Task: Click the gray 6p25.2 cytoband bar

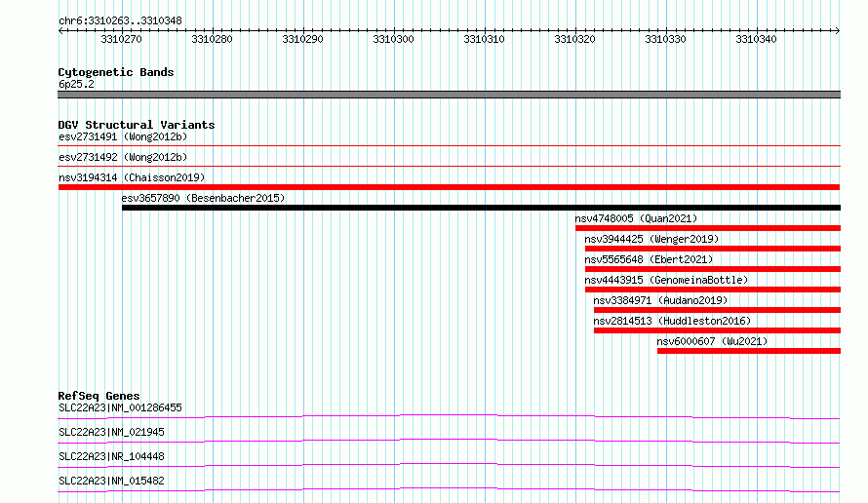Action: coord(449,95)
